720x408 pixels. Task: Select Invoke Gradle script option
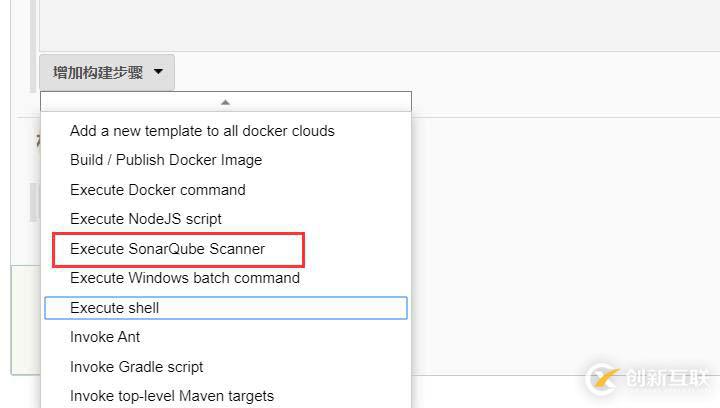137,367
